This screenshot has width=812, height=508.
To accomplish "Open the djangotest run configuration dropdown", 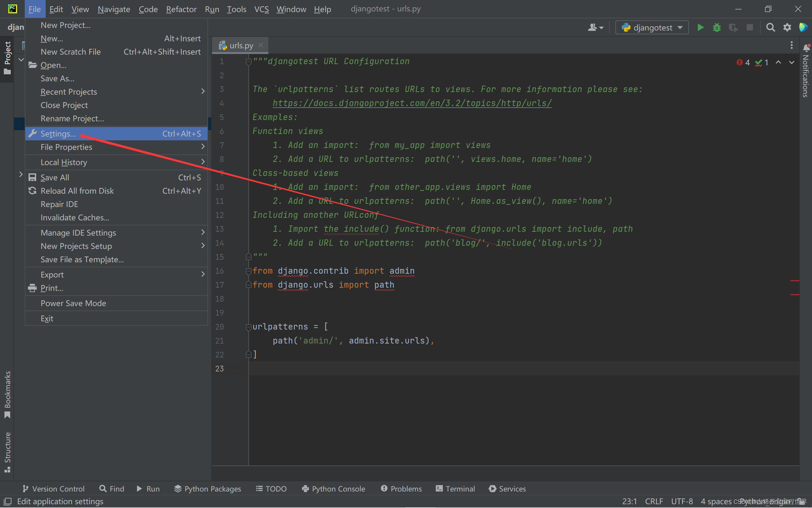I will point(652,27).
